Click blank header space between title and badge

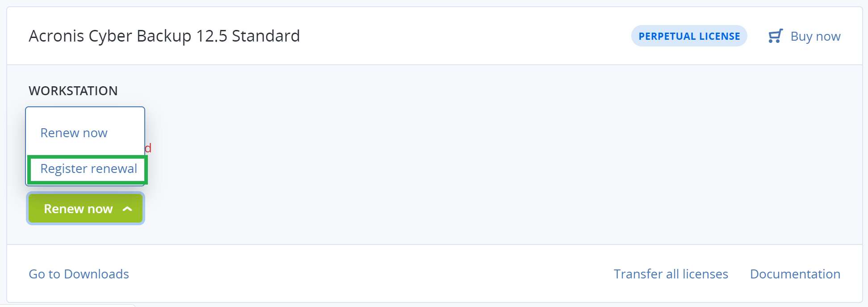(465, 36)
